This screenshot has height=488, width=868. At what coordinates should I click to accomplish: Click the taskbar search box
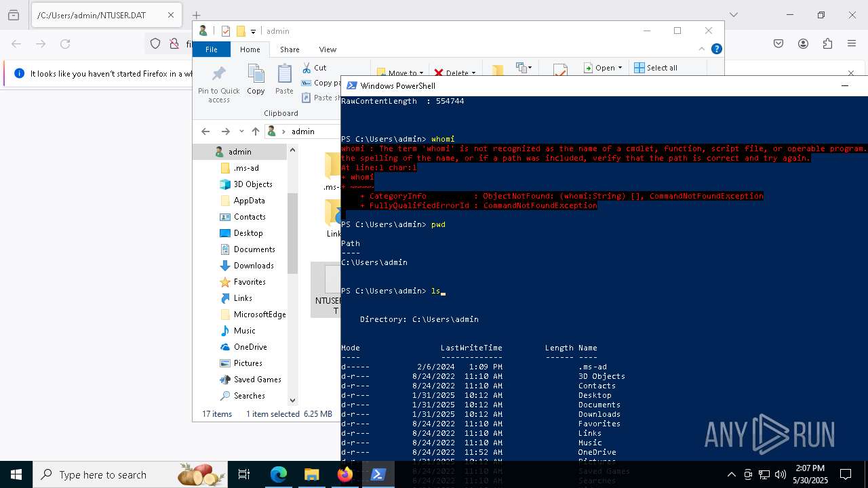(x=131, y=474)
